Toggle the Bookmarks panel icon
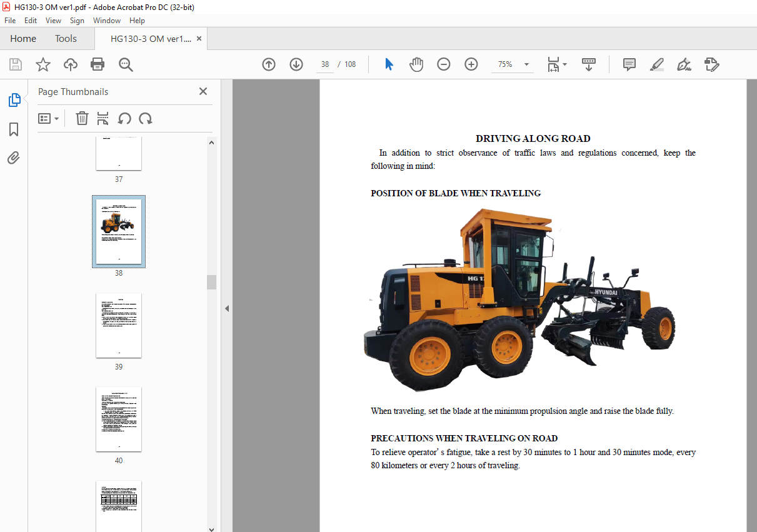Image resolution: width=757 pixels, height=532 pixels. 14,129
